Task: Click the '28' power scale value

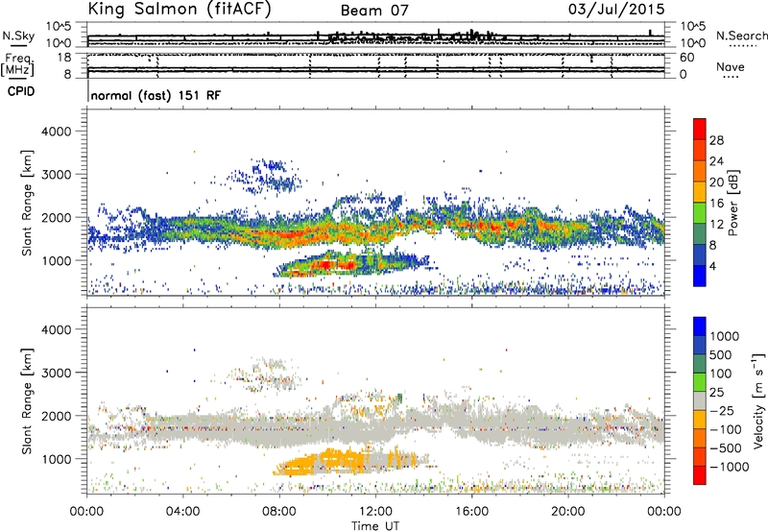Action: 716,140
